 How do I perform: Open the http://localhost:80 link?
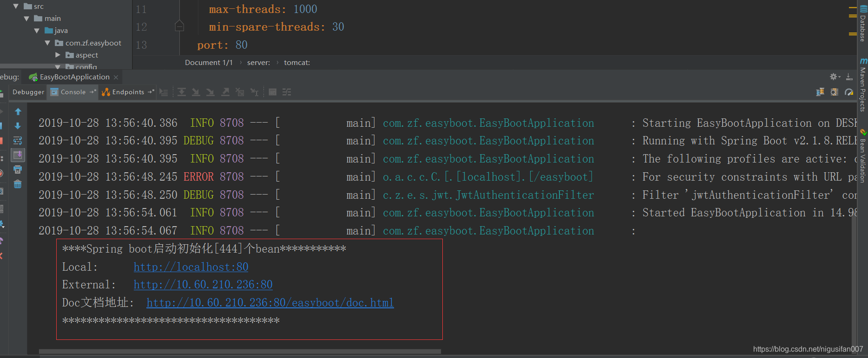[191, 267]
